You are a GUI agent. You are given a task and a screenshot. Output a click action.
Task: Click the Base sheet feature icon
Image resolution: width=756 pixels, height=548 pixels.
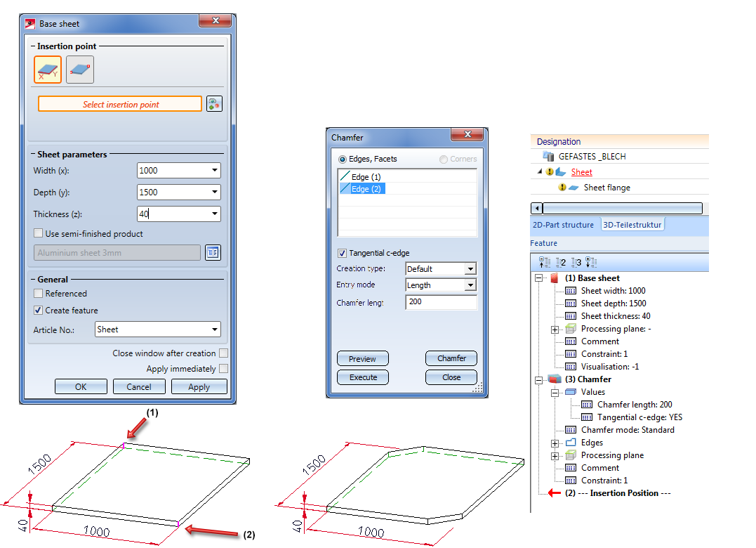(555, 278)
